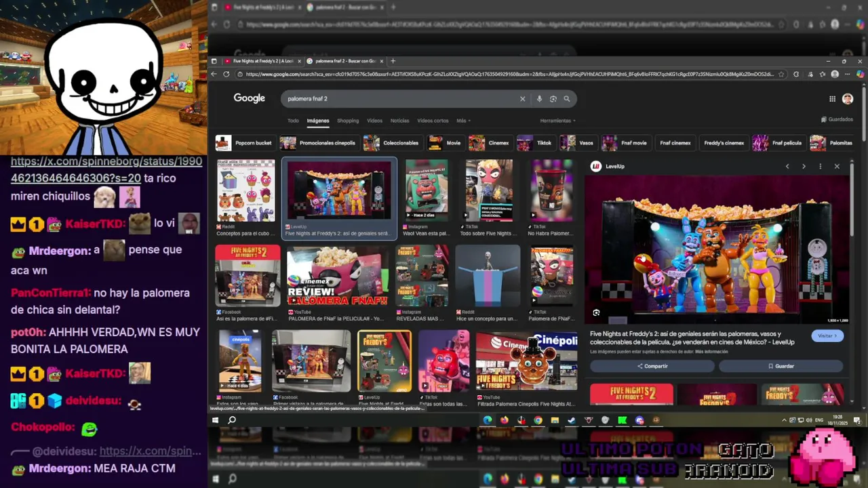
Task: Show hidden system tray icons
Action: [x=784, y=420]
